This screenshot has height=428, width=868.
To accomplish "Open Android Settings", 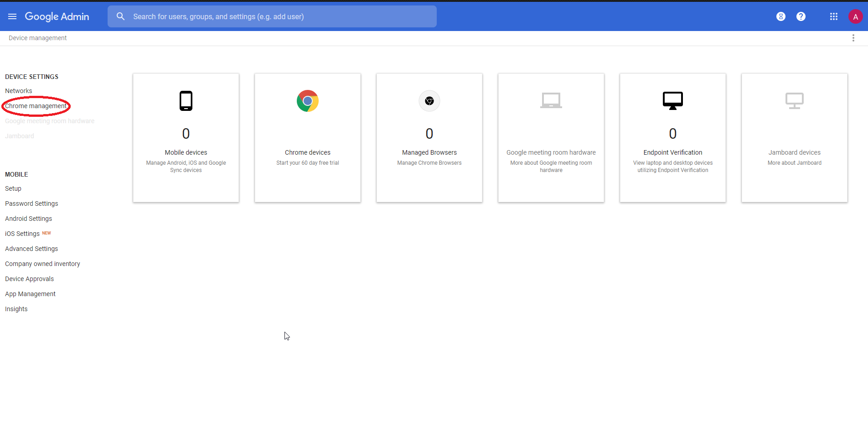I will click(28, 219).
